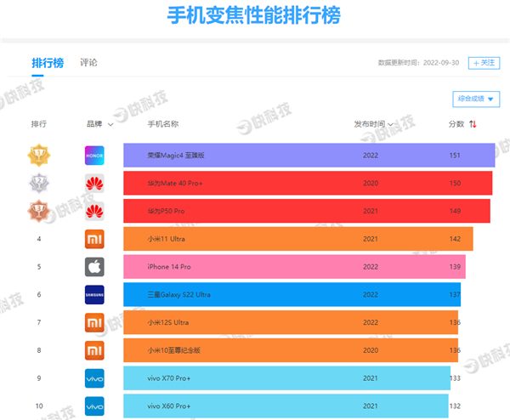This screenshot has height=420, width=510.
Task: Click the rank number 7
Action: 39,322
